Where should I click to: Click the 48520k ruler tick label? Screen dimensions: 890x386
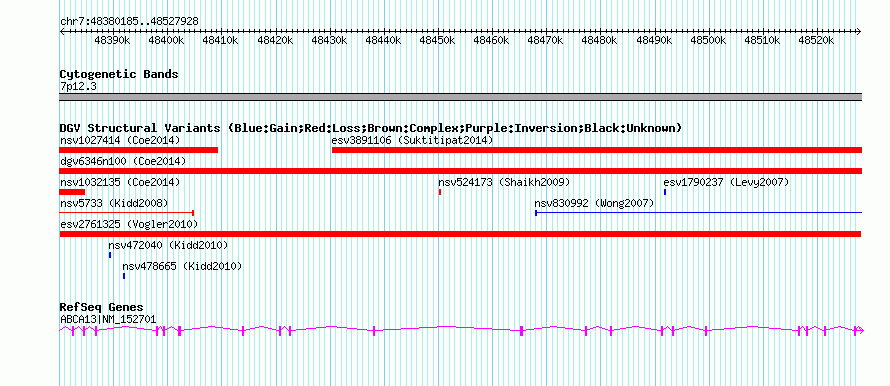(x=816, y=40)
